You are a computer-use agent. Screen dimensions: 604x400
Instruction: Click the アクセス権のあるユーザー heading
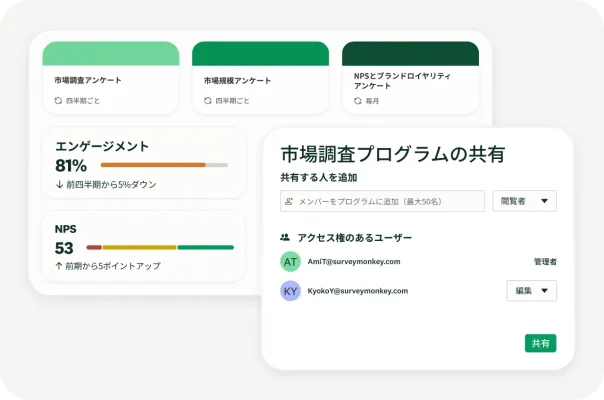pyautogui.click(x=355, y=238)
